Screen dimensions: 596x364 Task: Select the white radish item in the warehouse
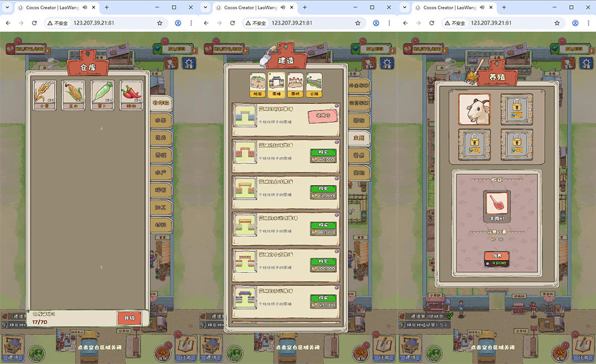pyautogui.click(x=102, y=94)
